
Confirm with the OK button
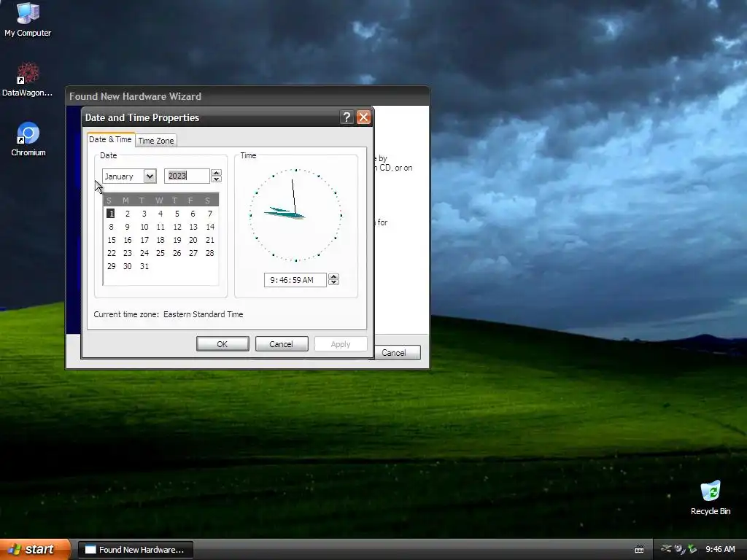click(222, 344)
